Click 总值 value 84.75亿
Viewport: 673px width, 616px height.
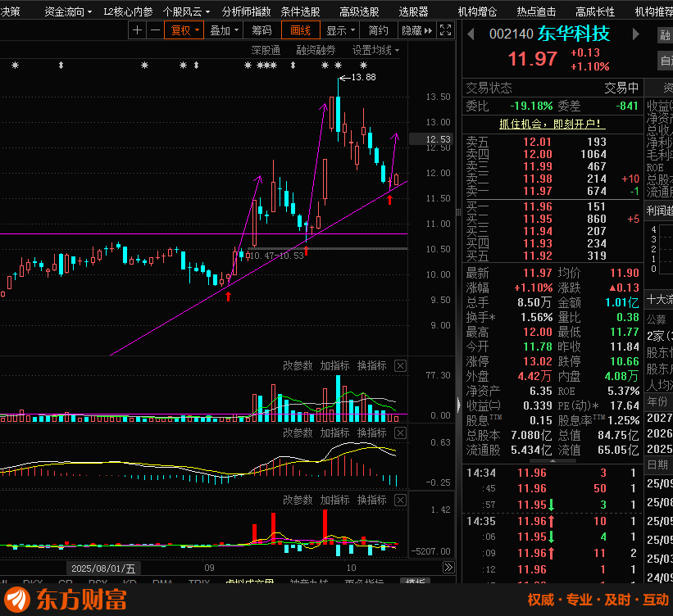(x=619, y=436)
